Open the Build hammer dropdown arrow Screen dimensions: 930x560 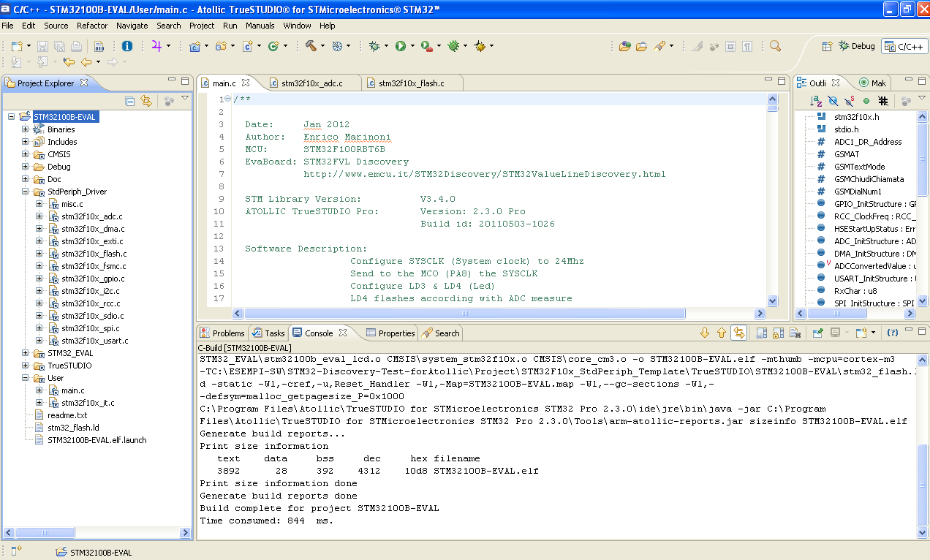[322, 45]
